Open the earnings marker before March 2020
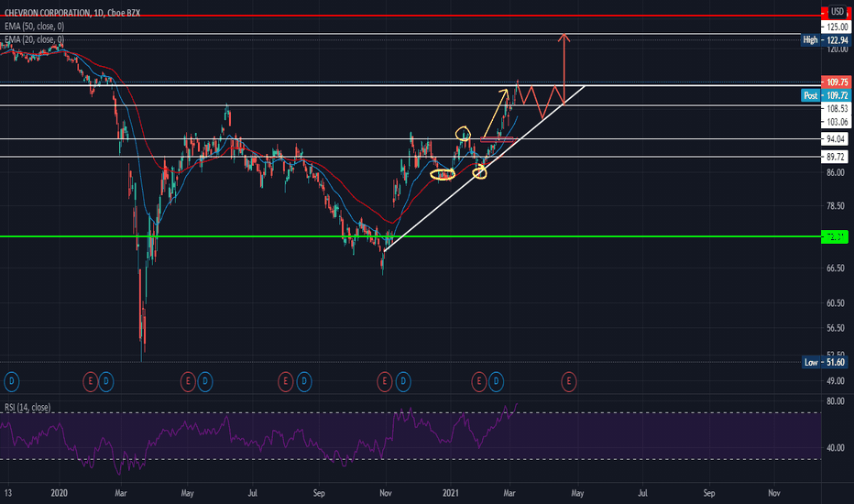854x504 pixels. pos(91,381)
